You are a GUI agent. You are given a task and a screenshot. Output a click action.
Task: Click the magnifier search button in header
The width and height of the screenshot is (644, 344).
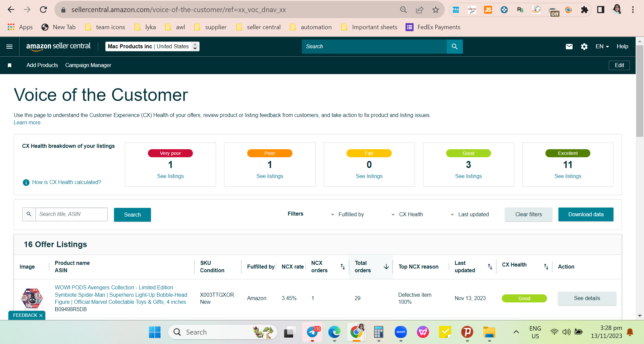(x=454, y=47)
